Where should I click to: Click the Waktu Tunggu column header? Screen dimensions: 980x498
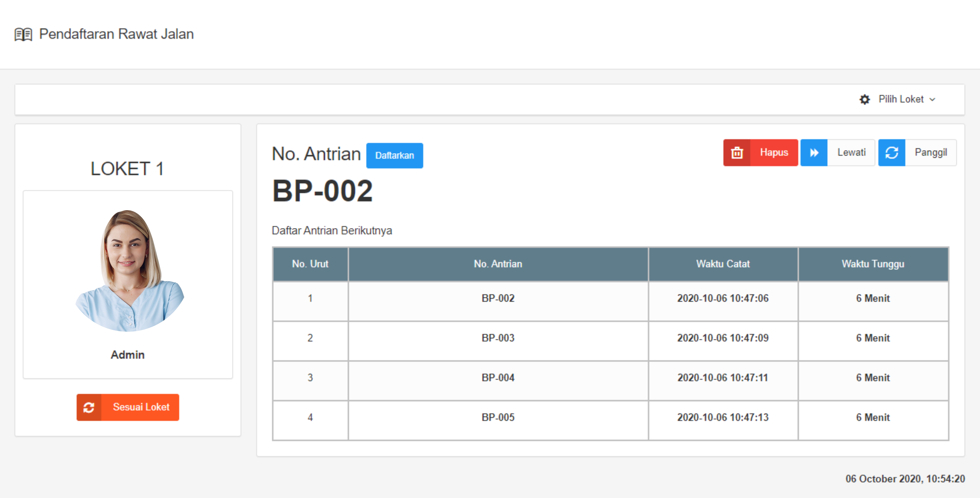click(x=873, y=264)
